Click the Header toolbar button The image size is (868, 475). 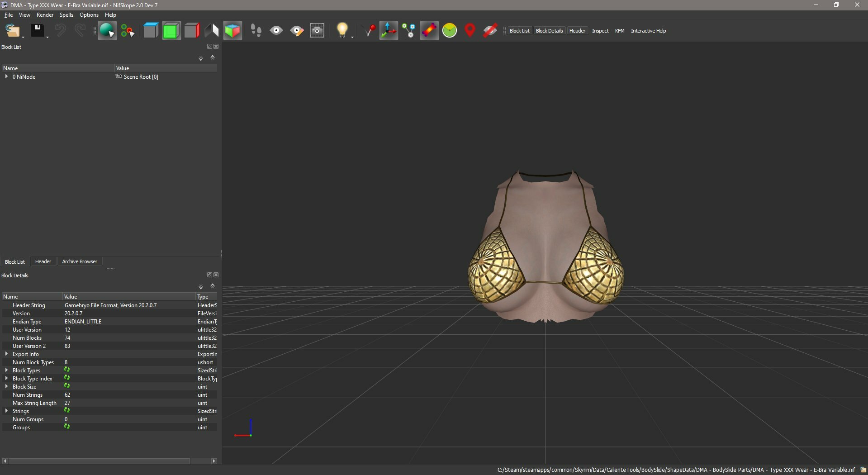pos(577,31)
